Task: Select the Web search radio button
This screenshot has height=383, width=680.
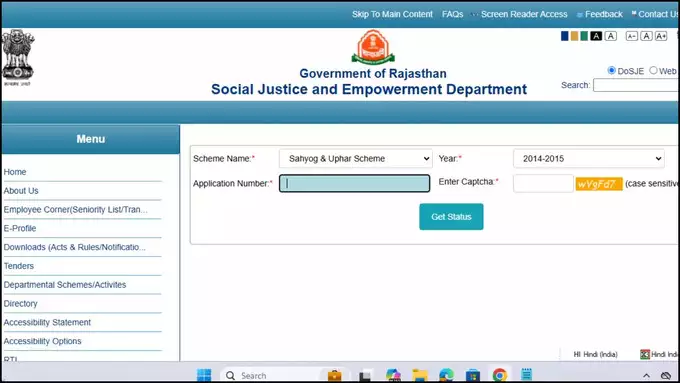Action: [x=653, y=70]
